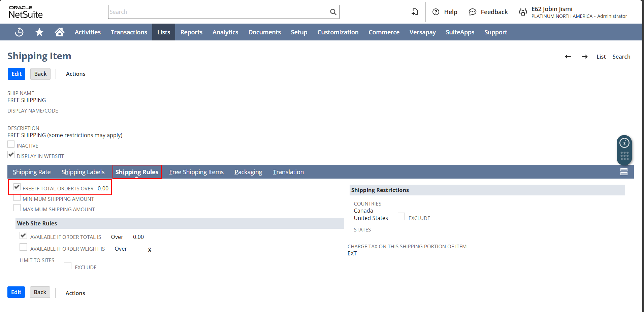Open the Recent Records clock icon
This screenshot has width=644, height=312.
(x=19, y=32)
